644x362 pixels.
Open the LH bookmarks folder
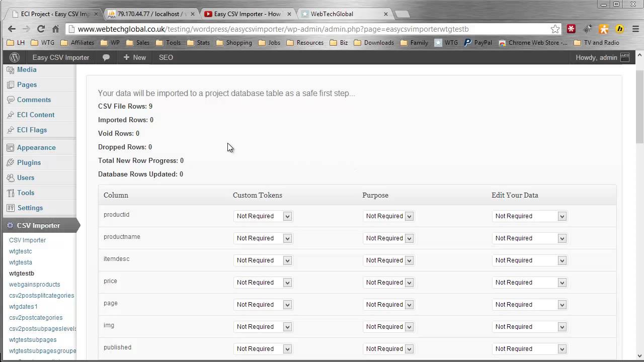pyautogui.click(x=16, y=43)
